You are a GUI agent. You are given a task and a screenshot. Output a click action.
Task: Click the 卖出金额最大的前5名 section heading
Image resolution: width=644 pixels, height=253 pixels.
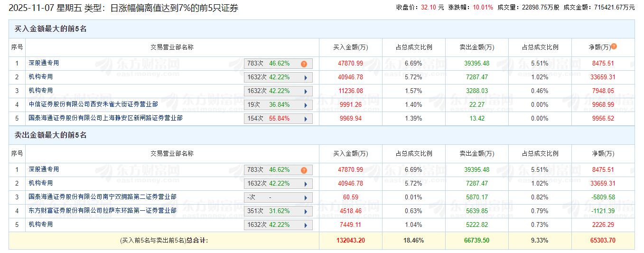[x=51, y=135]
